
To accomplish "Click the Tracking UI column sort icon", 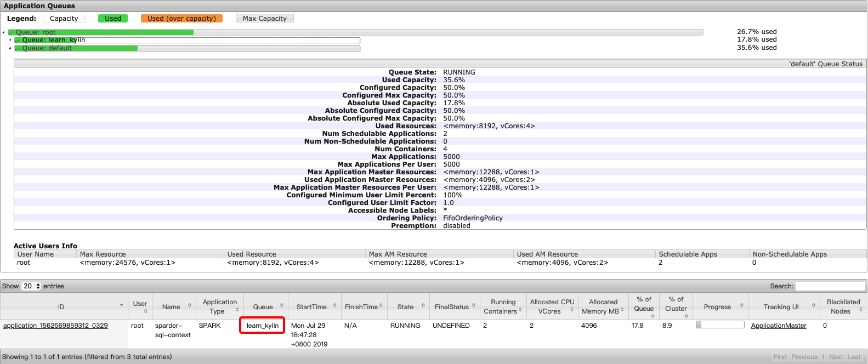I will click(814, 305).
